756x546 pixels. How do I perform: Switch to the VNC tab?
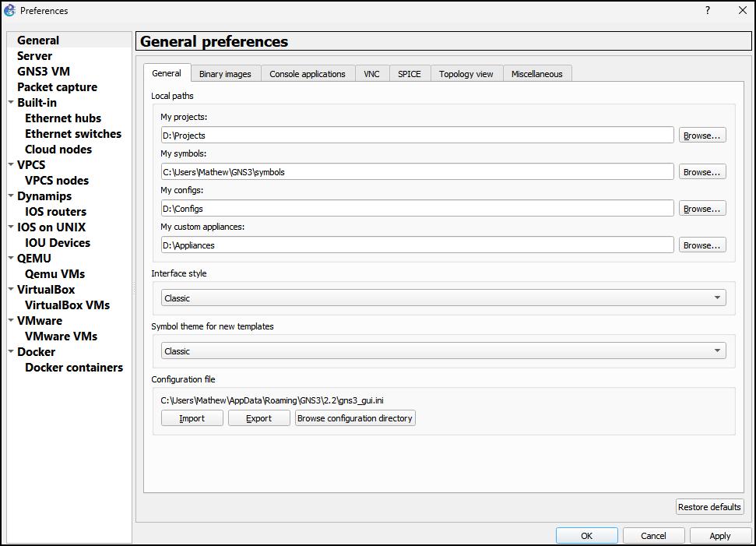coord(371,74)
